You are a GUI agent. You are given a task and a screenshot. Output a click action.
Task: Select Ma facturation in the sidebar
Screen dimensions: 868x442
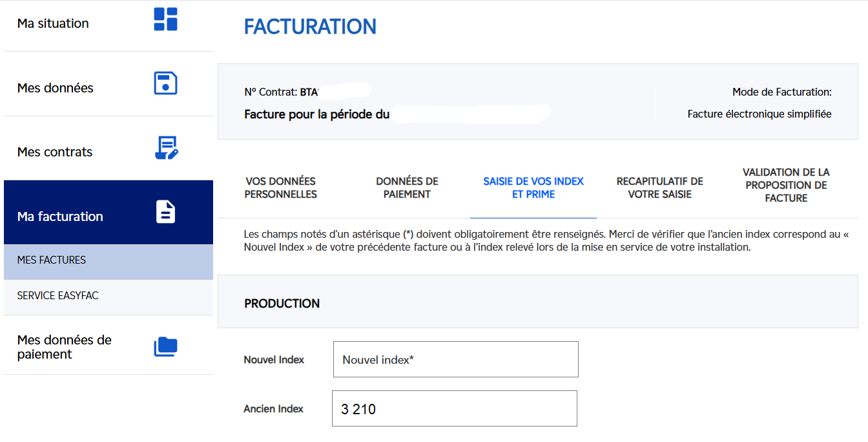[x=60, y=216]
